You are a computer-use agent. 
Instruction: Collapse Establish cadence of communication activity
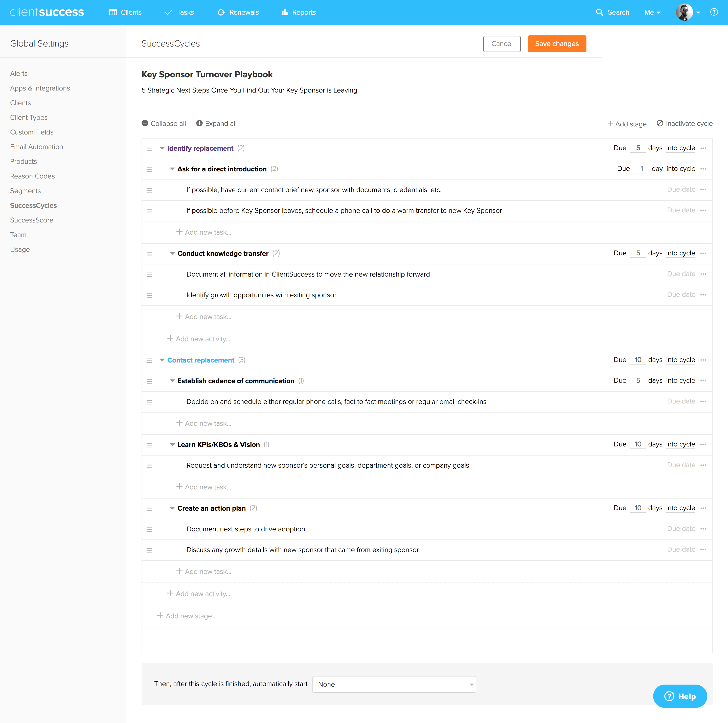(x=172, y=380)
